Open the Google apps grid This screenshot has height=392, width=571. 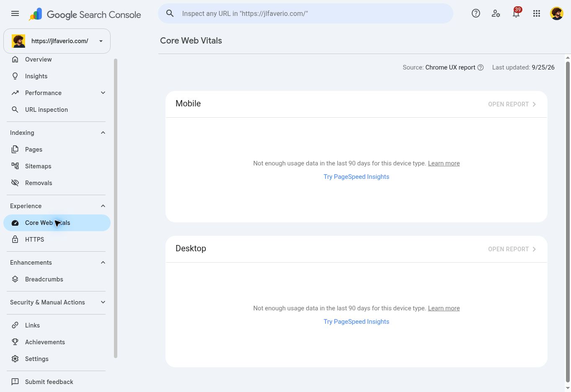click(537, 13)
